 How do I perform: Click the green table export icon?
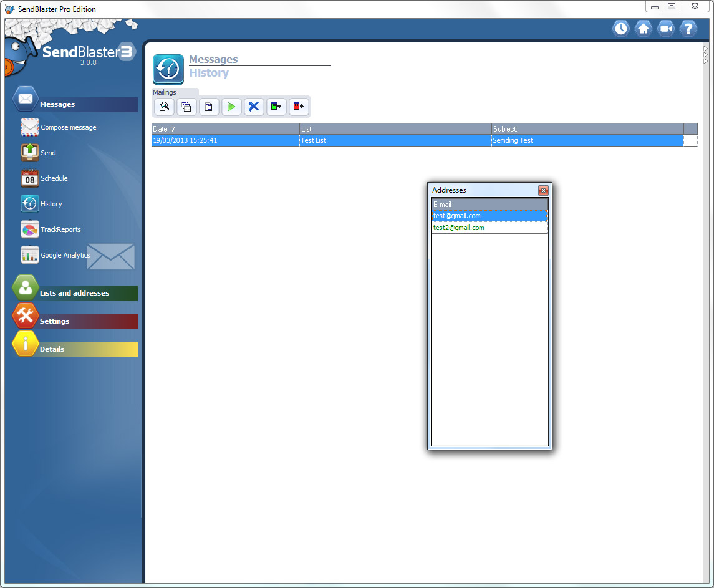[276, 107]
